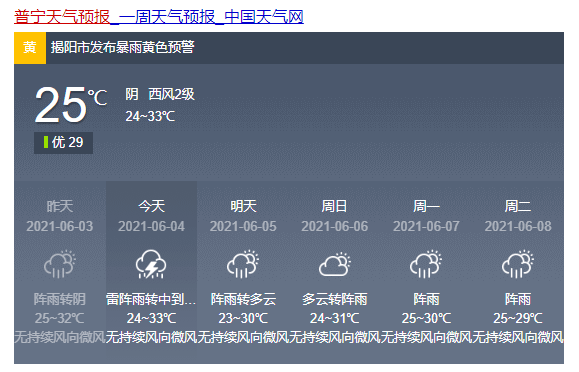The image size is (579, 372).
Task: Click the 阴 西风2级 condition text
Action: (x=160, y=95)
